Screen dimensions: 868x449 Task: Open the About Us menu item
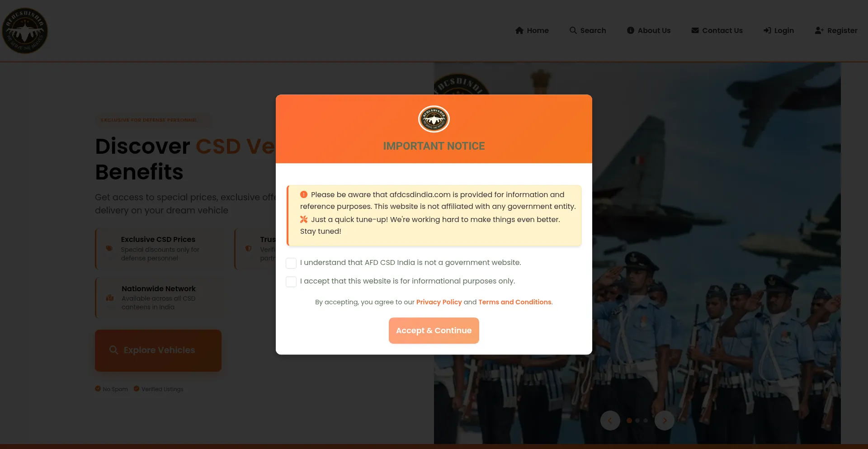(649, 30)
